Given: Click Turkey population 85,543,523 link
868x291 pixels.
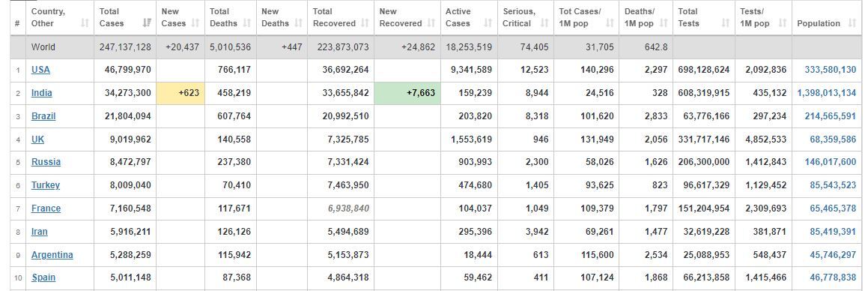Looking at the screenshot, I should (833, 185).
